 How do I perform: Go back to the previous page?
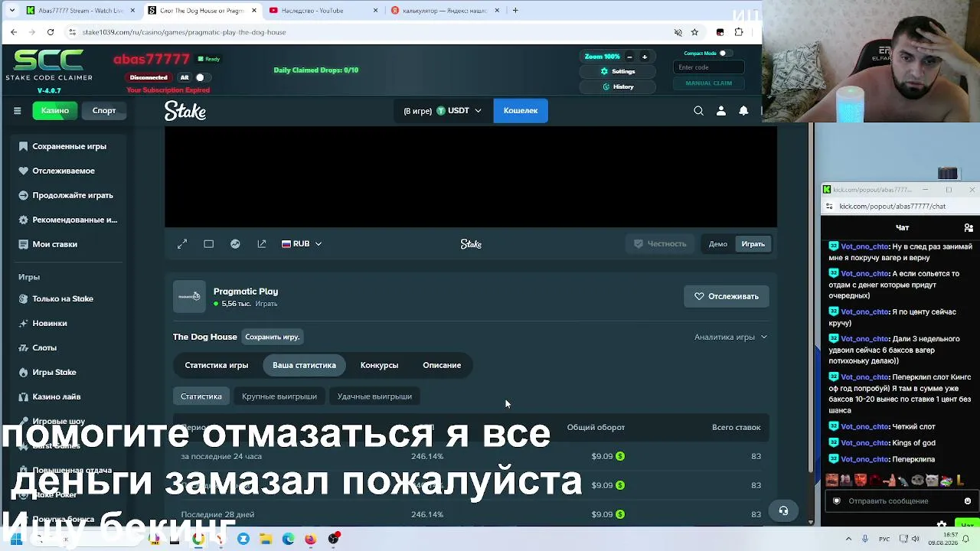point(14,32)
